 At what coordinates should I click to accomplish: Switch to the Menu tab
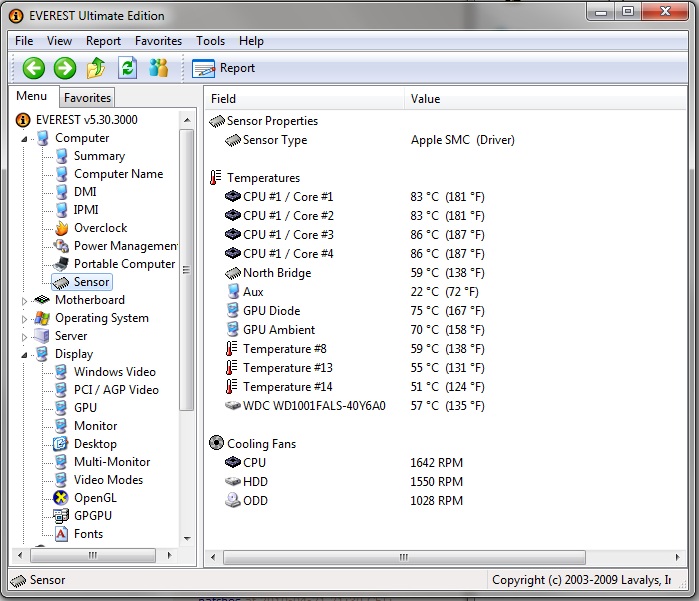pos(32,96)
